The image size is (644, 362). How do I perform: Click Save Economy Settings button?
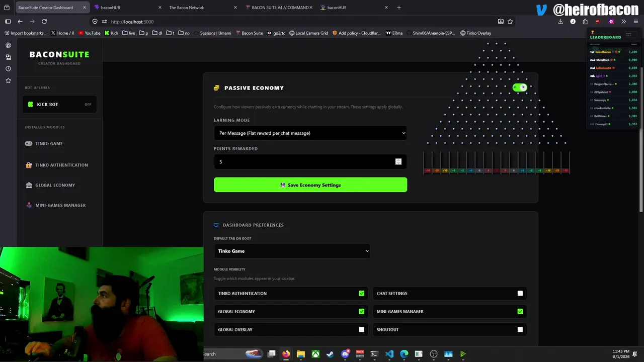coord(310,185)
